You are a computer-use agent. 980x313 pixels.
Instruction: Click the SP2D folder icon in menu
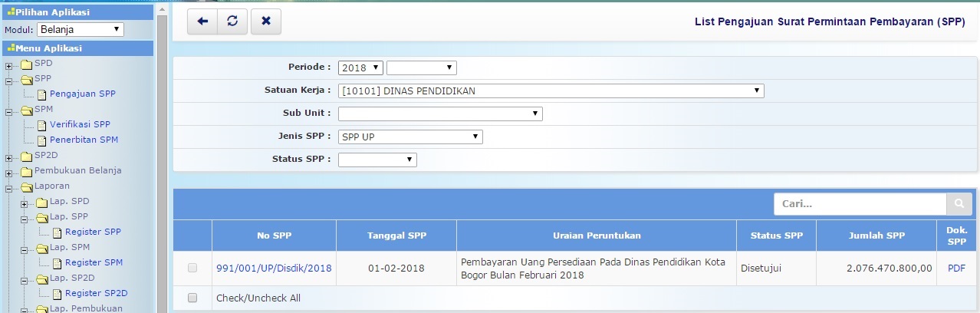(x=27, y=156)
